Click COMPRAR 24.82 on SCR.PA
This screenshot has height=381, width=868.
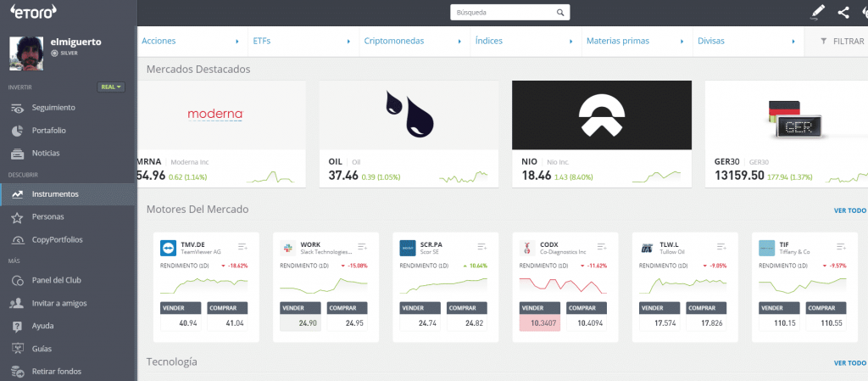pos(467,317)
